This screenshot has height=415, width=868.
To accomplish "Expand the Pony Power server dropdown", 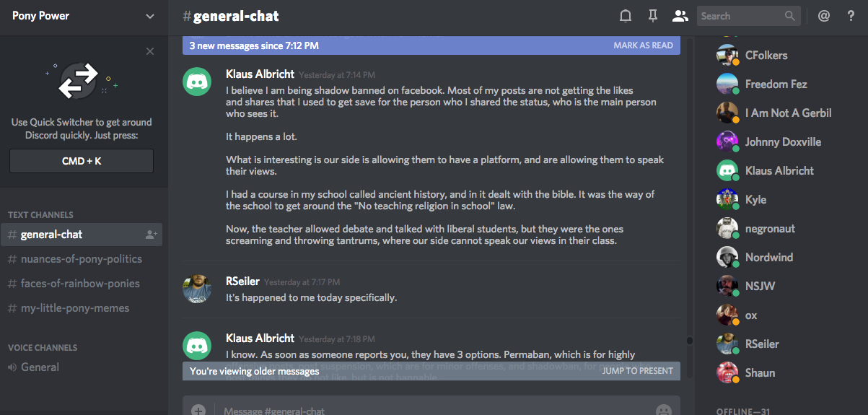I will tap(150, 16).
